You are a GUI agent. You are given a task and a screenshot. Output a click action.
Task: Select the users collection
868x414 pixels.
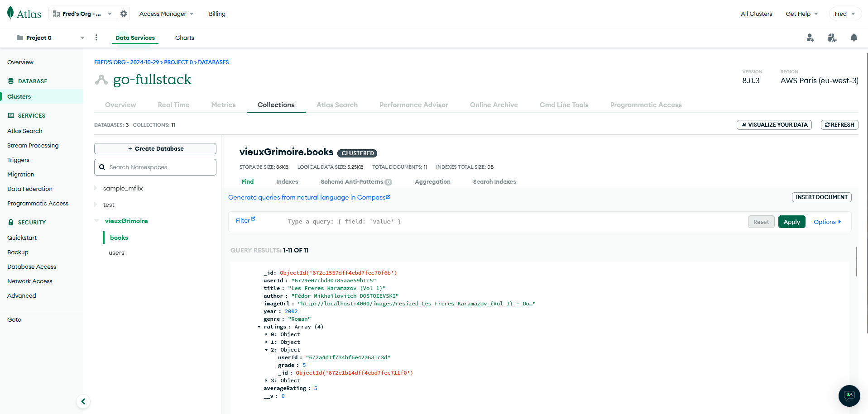coord(116,253)
